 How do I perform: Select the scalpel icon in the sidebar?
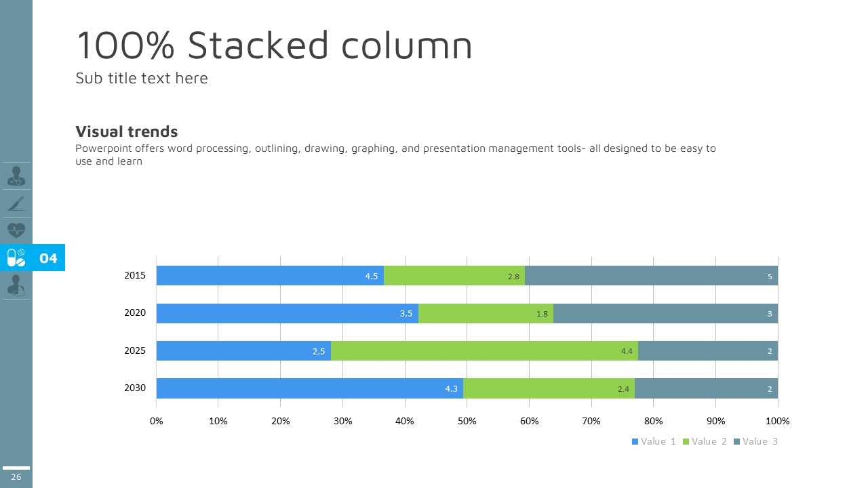click(16, 203)
